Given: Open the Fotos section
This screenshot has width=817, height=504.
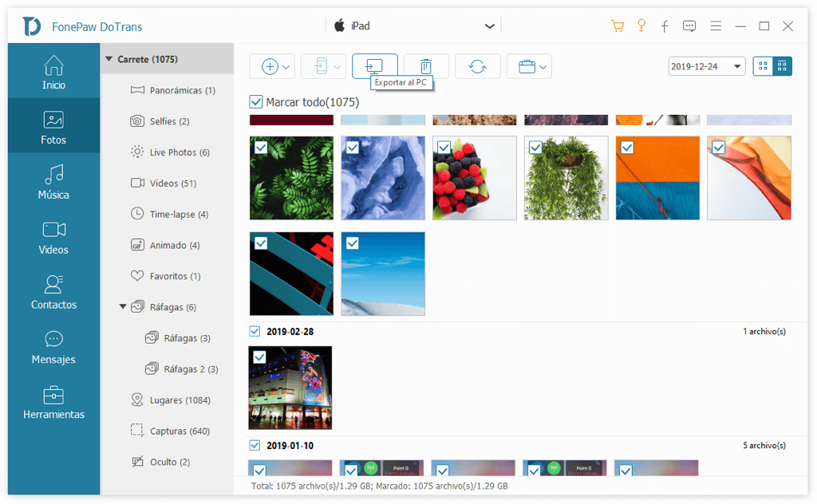Looking at the screenshot, I should (x=53, y=127).
